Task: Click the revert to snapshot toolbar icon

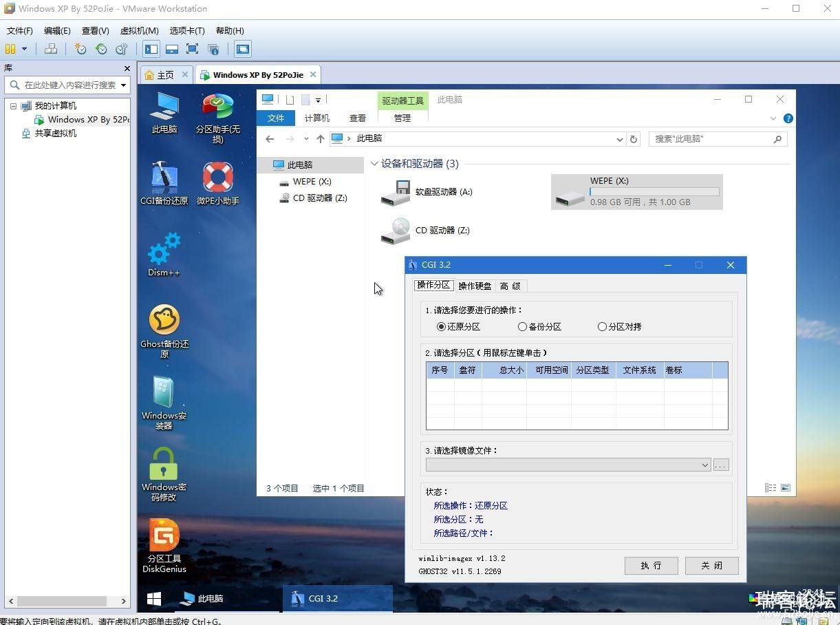Action: [x=101, y=49]
